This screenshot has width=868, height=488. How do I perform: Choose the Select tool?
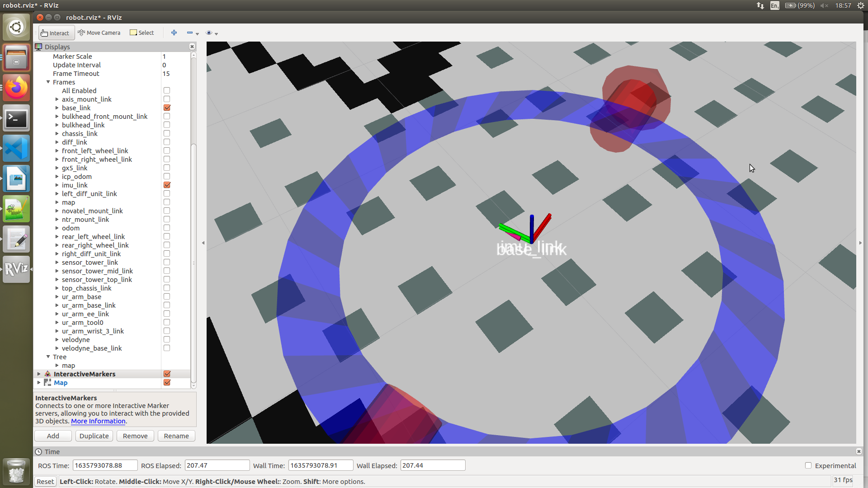142,33
